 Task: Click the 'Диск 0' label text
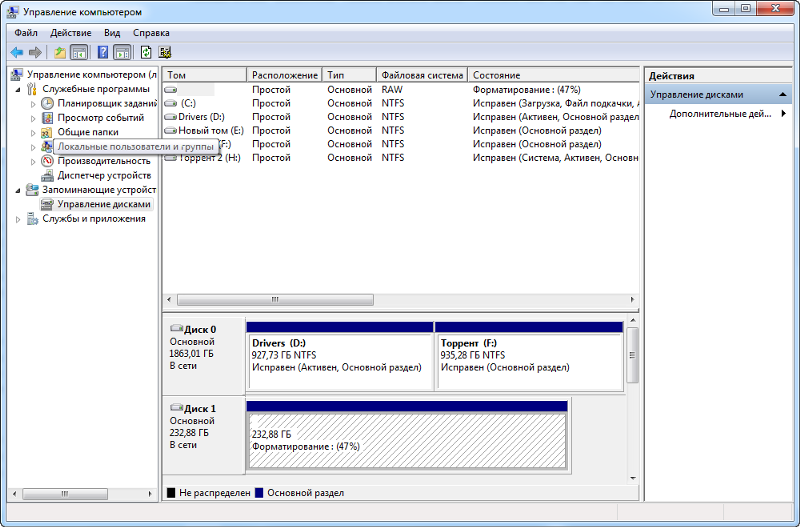[200, 330]
